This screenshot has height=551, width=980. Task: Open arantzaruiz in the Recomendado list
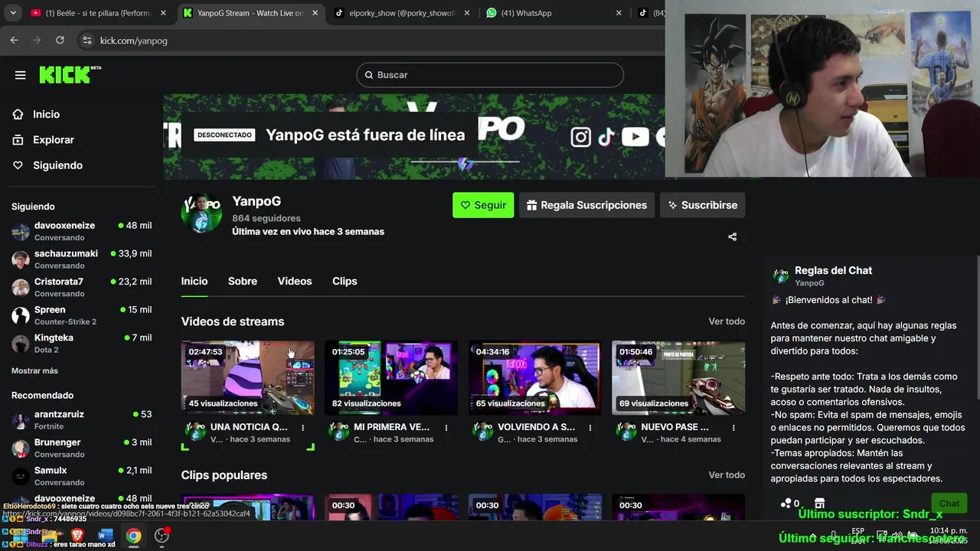pyautogui.click(x=82, y=419)
